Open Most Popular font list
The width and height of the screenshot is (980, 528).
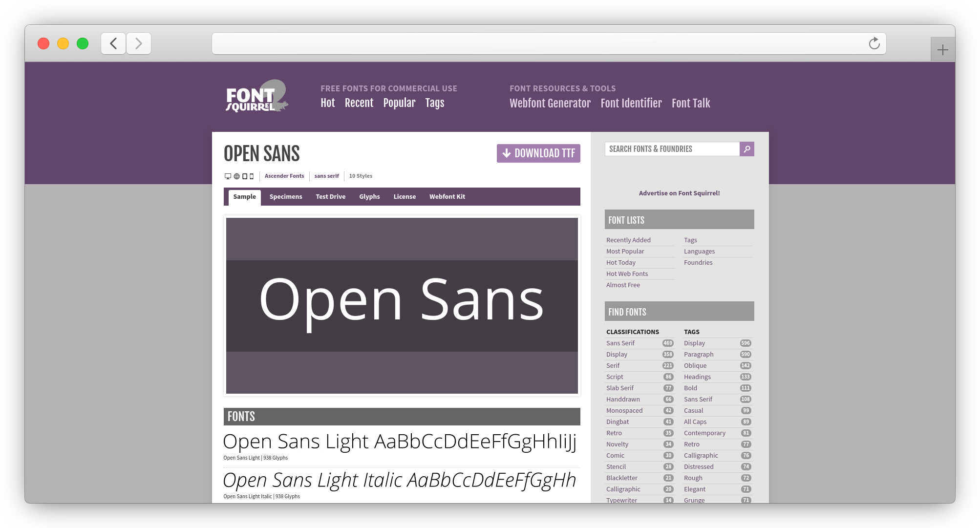pyautogui.click(x=625, y=252)
